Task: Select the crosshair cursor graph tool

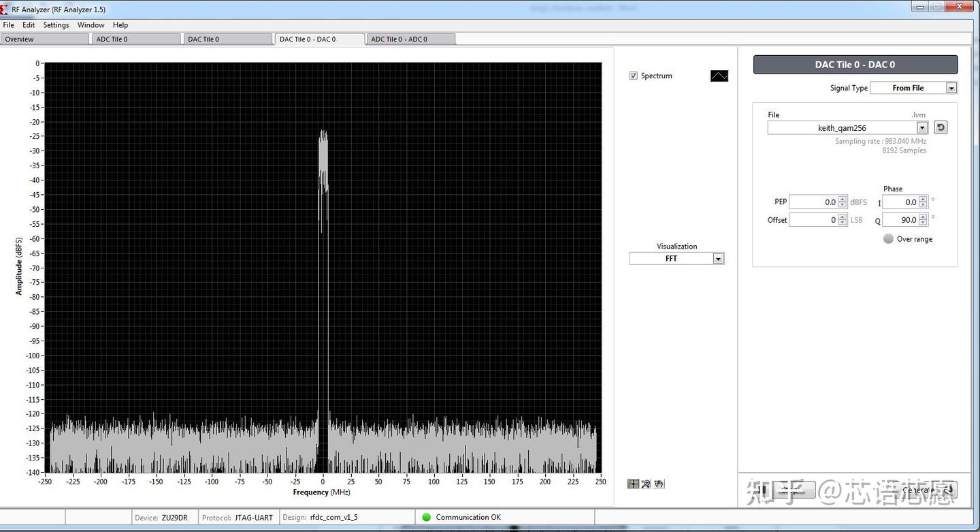Action: point(633,484)
